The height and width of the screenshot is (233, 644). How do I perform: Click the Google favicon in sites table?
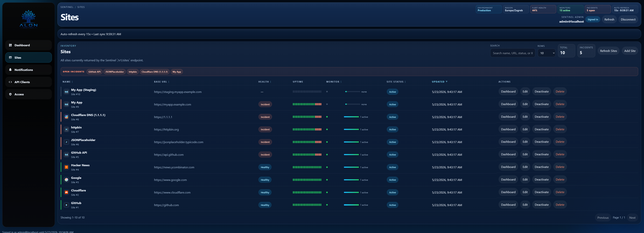pos(66,180)
